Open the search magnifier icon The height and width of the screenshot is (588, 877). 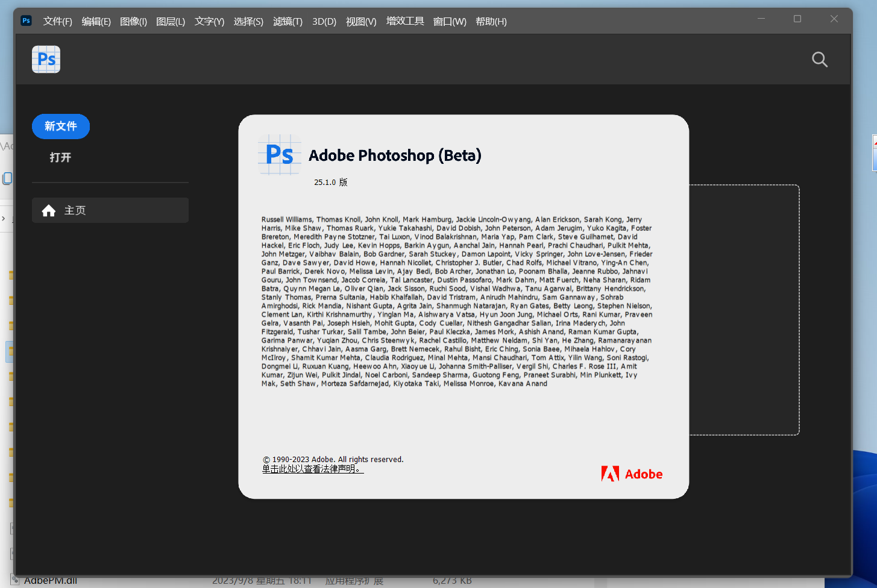820,59
